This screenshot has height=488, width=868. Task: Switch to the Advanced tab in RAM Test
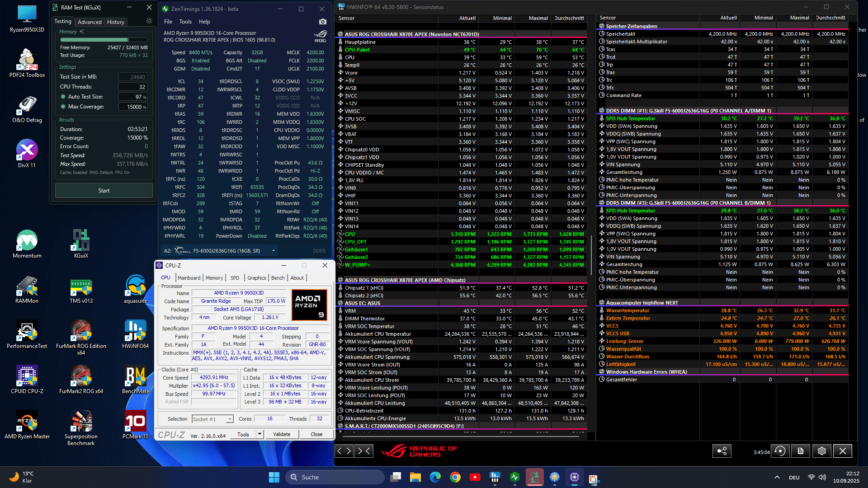90,22
